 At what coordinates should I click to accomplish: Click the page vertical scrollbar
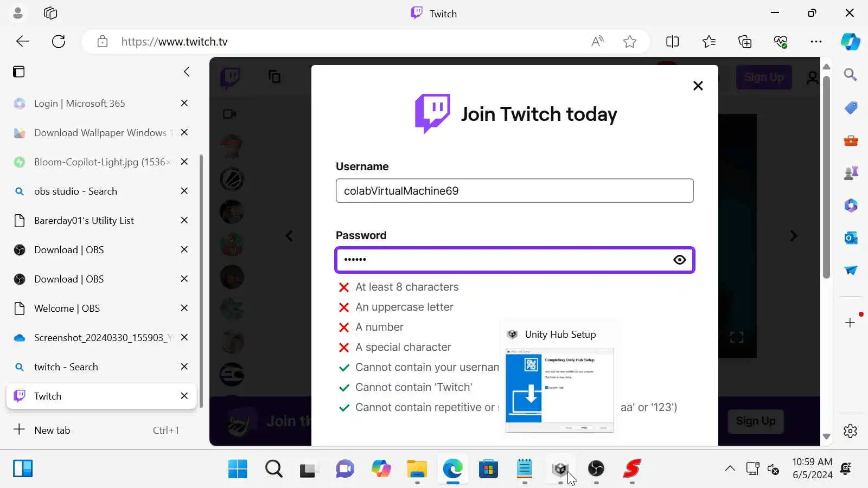click(826, 176)
